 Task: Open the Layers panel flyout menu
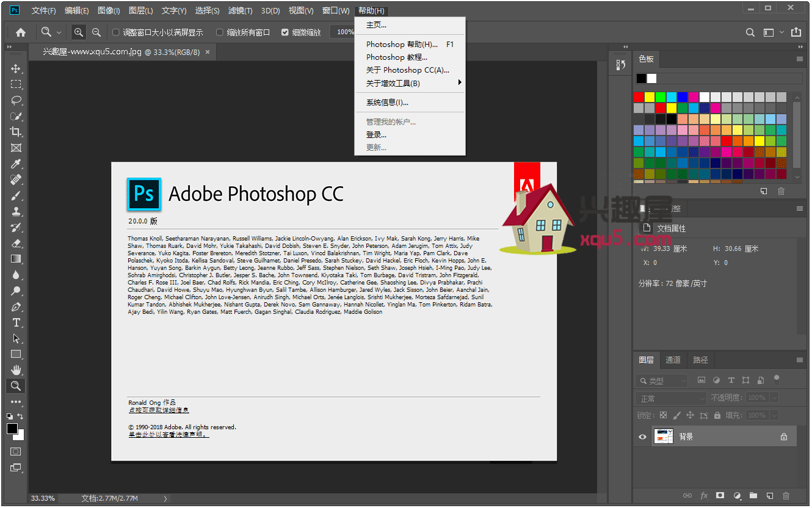pos(800,360)
